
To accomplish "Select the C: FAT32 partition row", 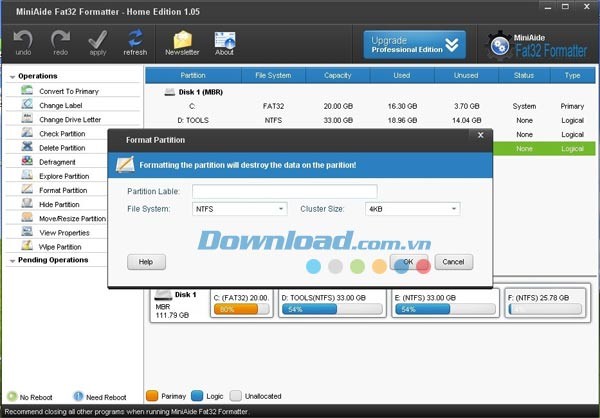I will point(370,105).
